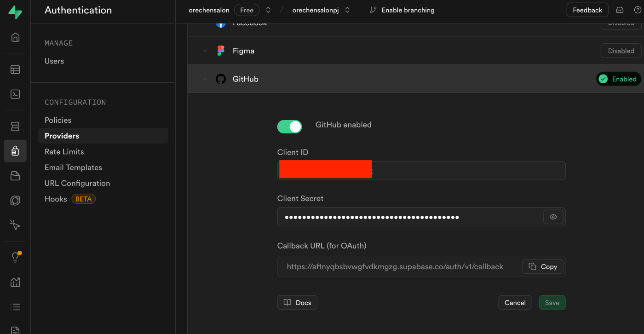
Task: Click Enable branching in header
Action: (402, 10)
